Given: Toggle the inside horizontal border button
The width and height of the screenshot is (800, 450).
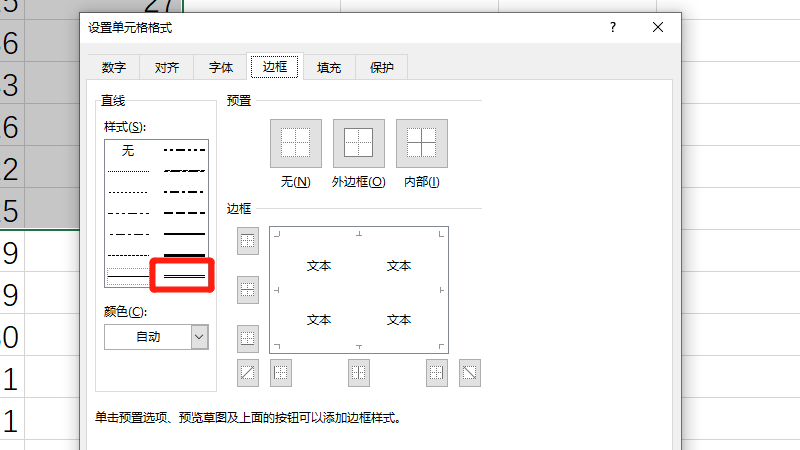Looking at the screenshot, I should click(248, 290).
